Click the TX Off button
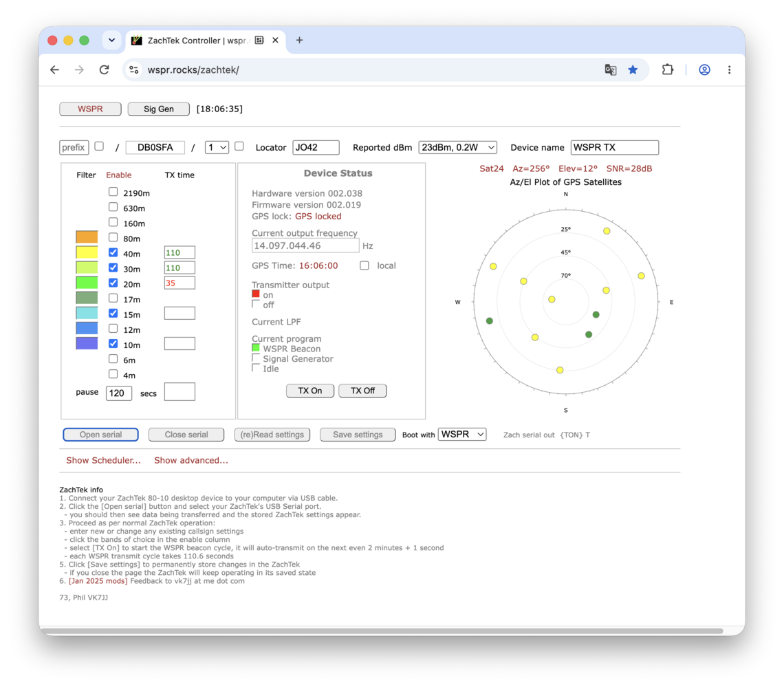This screenshot has height=687, width=784. 362,391
